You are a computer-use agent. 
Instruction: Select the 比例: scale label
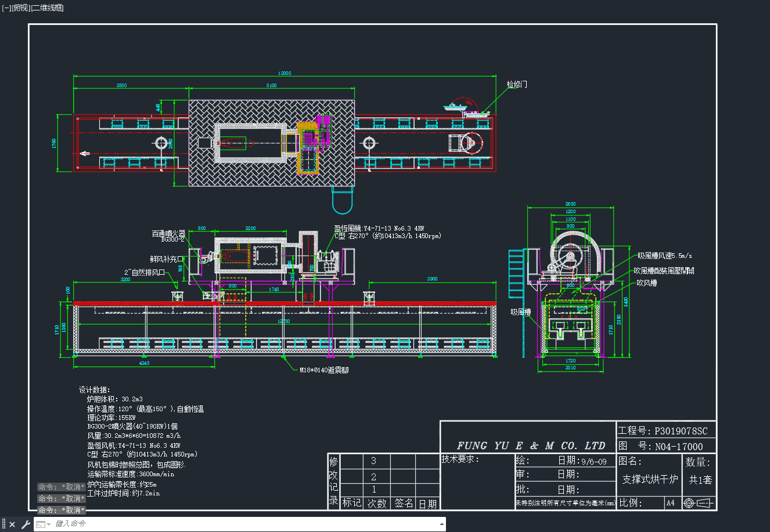coord(629,502)
